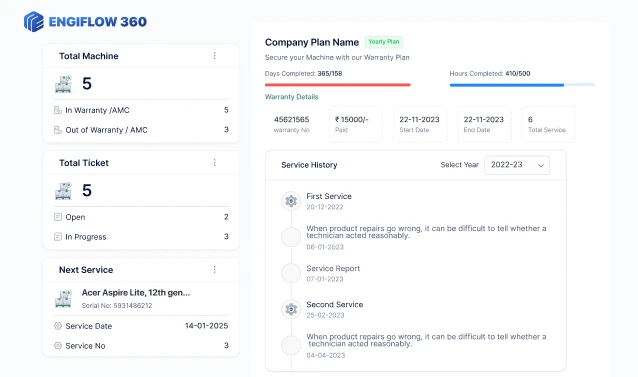Open the Total Machine card's three-dot menu
This screenshot has height=377, width=638.
214,56
